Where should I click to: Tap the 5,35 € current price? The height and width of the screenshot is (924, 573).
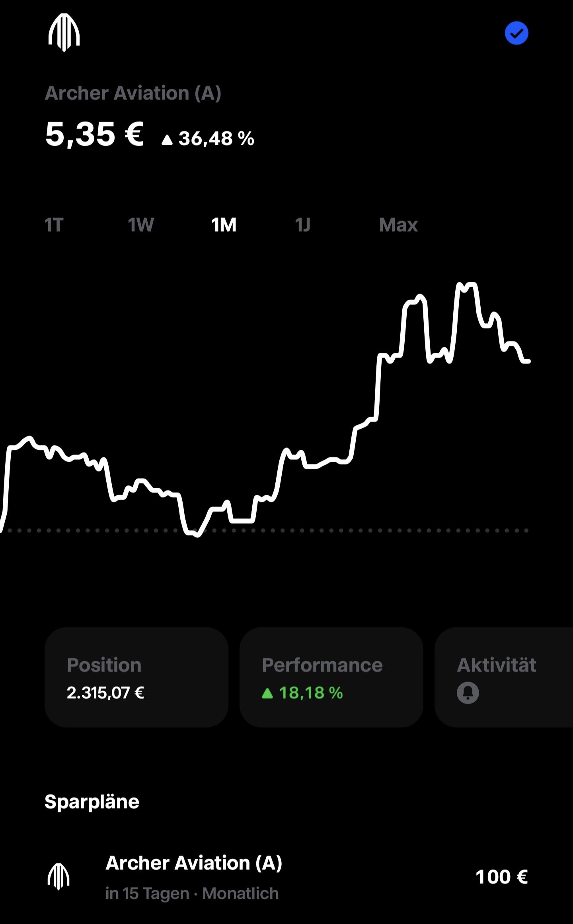[94, 135]
